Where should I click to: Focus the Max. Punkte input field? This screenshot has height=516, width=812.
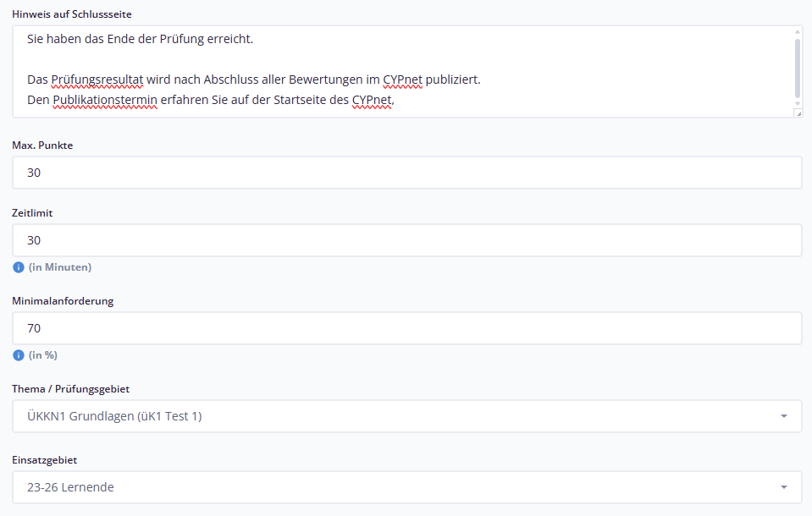pos(406,173)
